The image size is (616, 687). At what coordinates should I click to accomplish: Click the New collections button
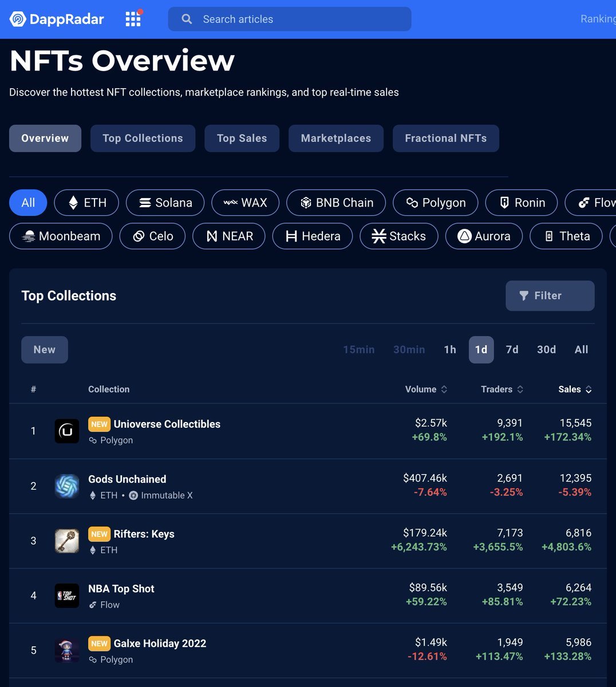point(45,350)
